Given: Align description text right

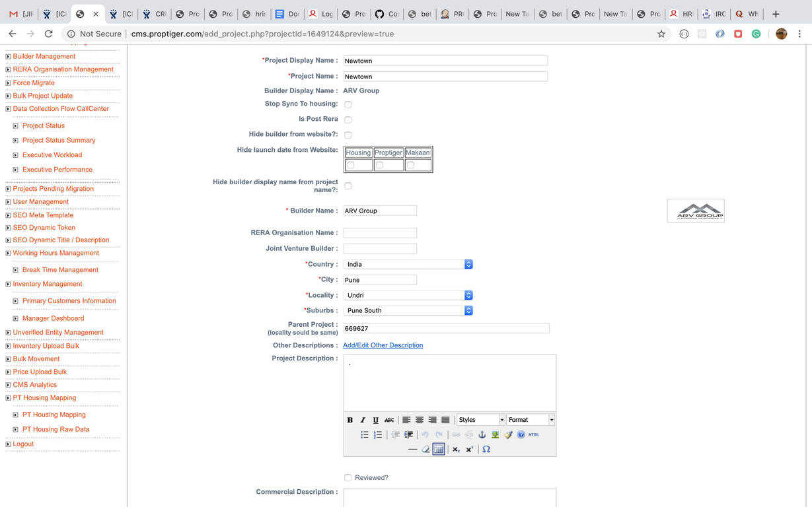Looking at the screenshot, I should click(433, 420).
